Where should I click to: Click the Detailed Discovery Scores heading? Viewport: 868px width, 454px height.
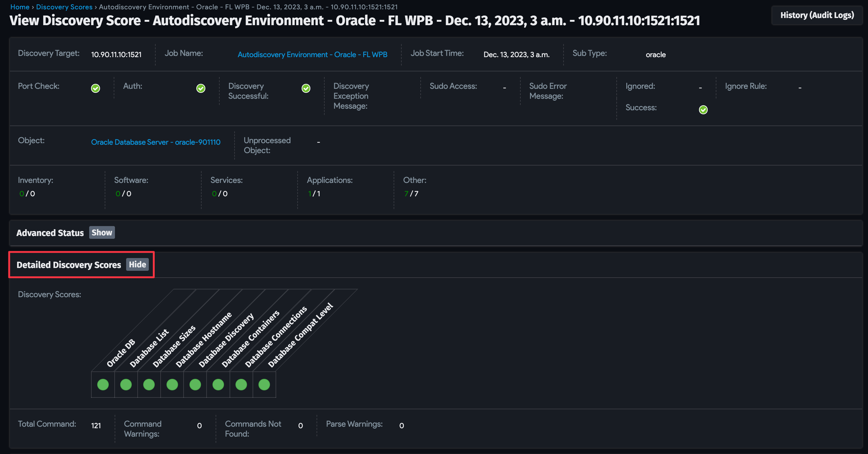[69, 265]
